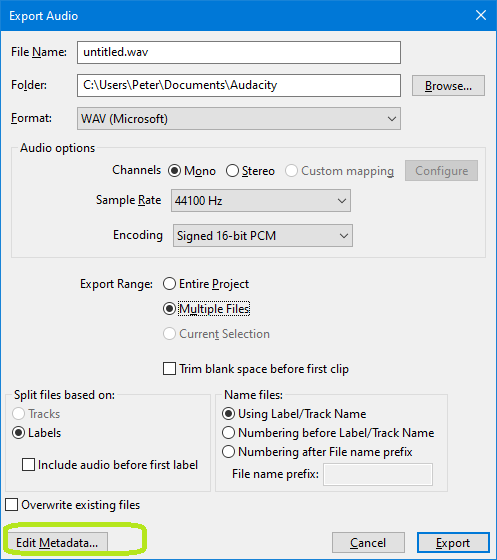The height and width of the screenshot is (560, 497).
Task: Choose Entire Project export range
Action: (x=206, y=284)
